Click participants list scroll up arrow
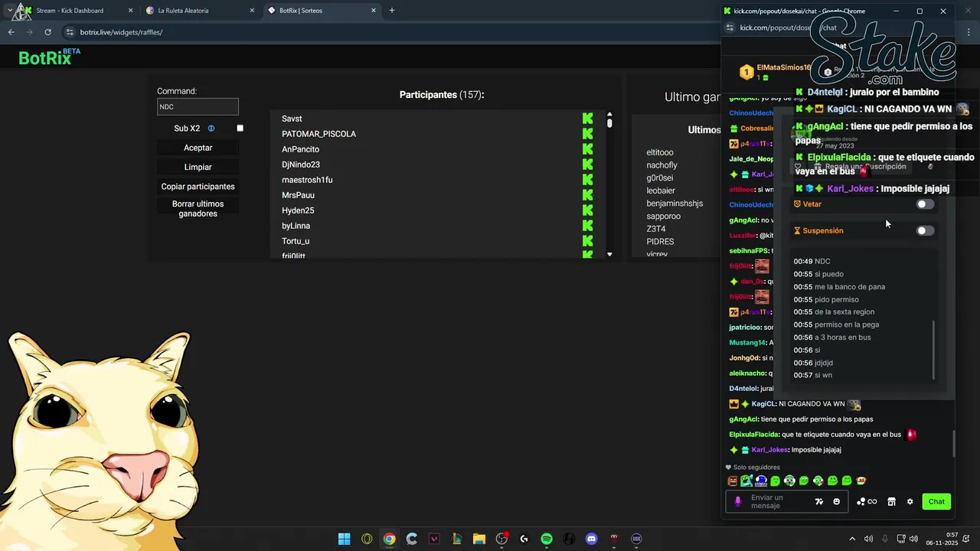 click(609, 114)
